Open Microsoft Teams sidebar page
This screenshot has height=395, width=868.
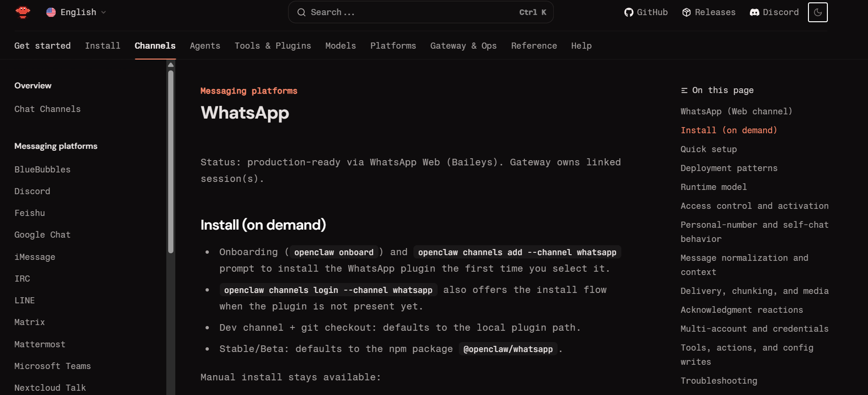tap(52, 366)
